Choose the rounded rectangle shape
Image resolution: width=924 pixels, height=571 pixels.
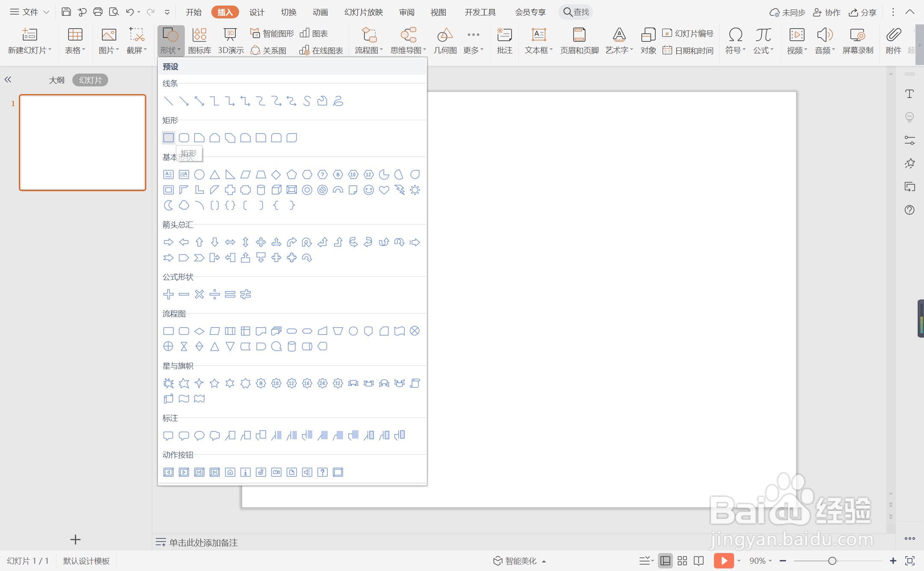click(x=184, y=138)
